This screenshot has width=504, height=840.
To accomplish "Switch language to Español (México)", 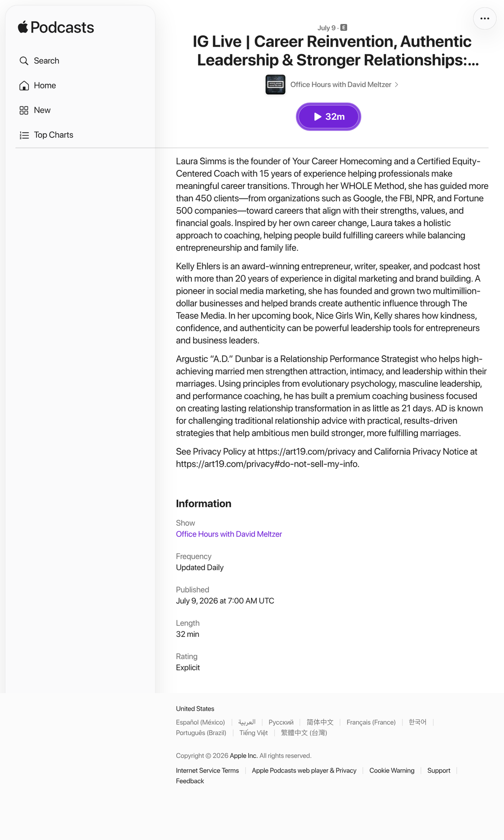I will pyautogui.click(x=200, y=722).
